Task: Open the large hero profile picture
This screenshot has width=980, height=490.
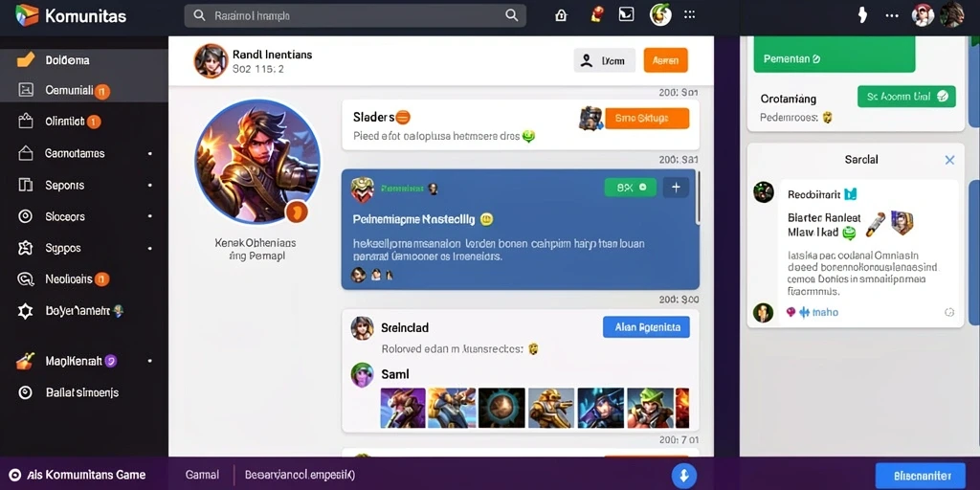Action: (256, 161)
